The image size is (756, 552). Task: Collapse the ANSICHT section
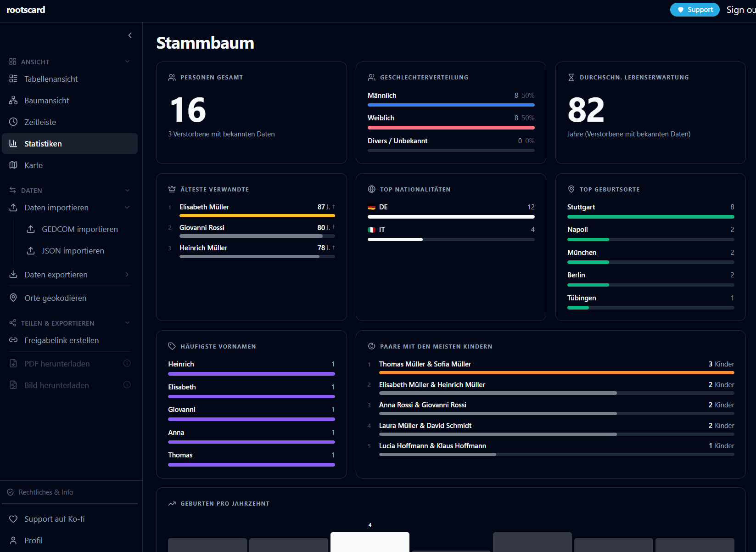tap(127, 62)
